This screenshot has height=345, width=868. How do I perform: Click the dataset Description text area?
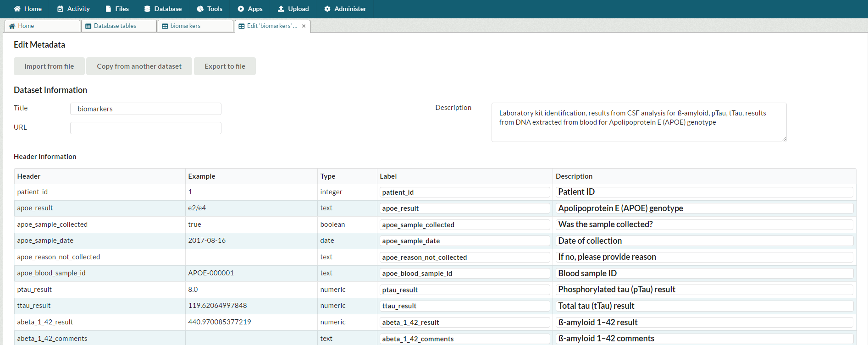638,122
